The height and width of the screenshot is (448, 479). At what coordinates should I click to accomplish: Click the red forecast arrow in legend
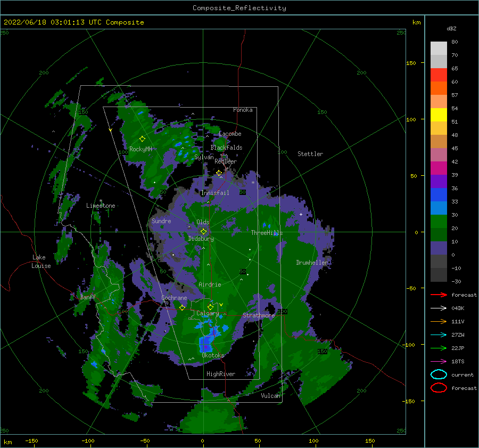[x=439, y=295]
